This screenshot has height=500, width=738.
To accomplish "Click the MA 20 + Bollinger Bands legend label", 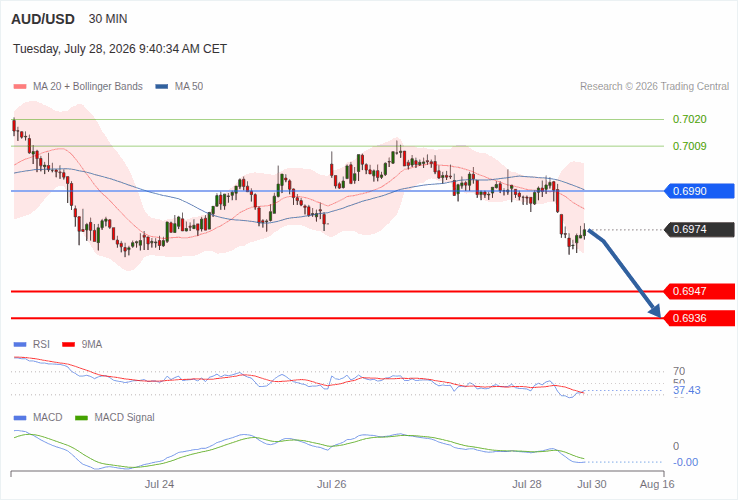I will (88, 87).
